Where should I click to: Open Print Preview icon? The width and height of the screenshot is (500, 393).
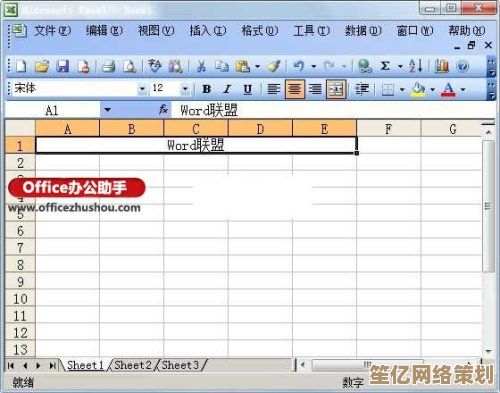[x=129, y=66]
